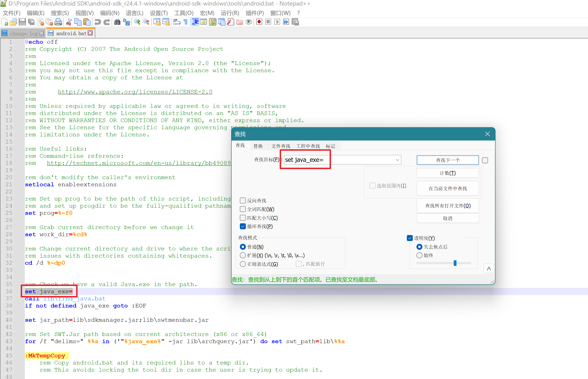Switch to the change.log document tab

pos(24,34)
